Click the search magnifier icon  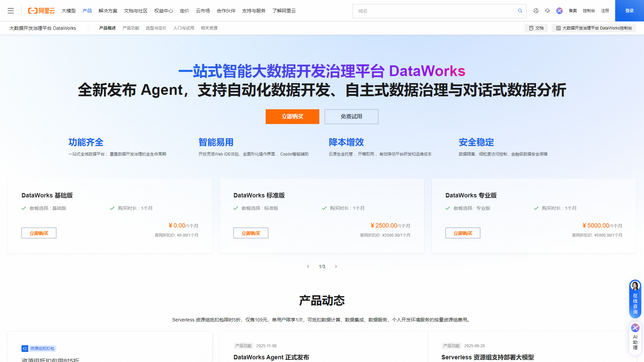520,11
